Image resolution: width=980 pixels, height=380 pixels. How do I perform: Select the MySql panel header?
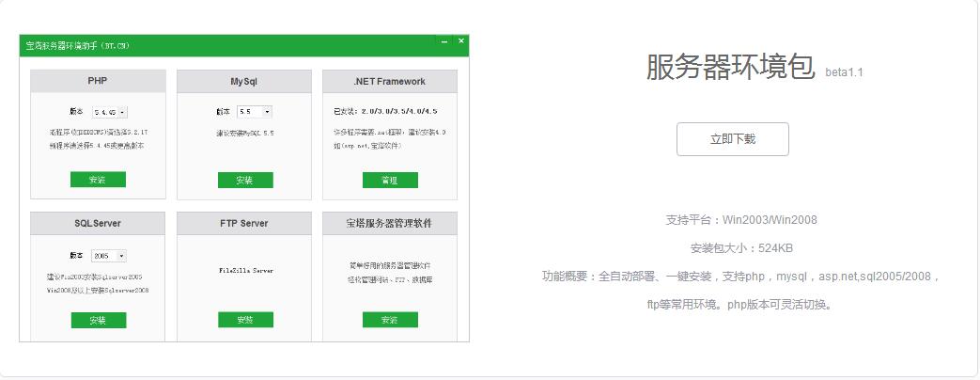(244, 82)
